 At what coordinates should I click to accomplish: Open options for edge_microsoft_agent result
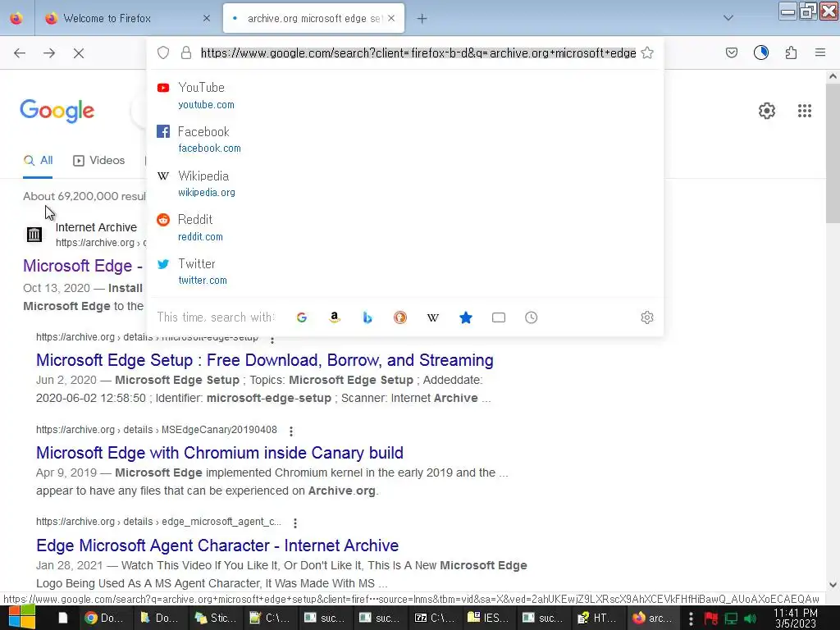coord(294,523)
